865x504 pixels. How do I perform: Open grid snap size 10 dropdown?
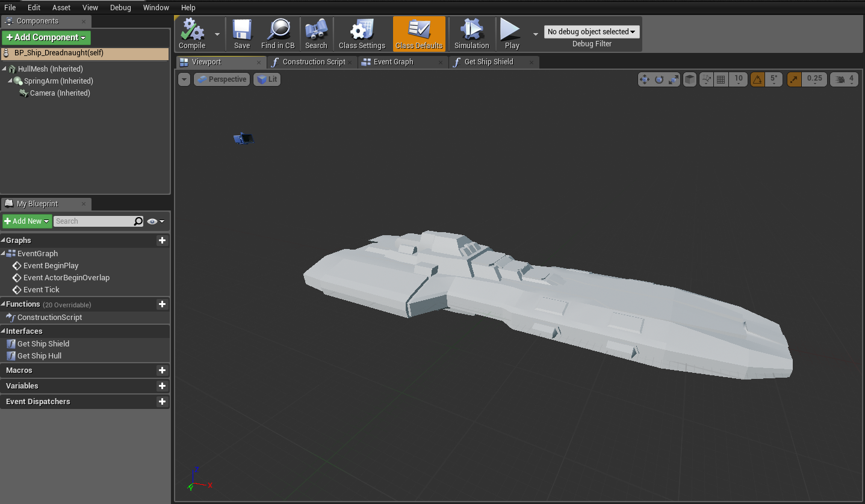coord(739,79)
